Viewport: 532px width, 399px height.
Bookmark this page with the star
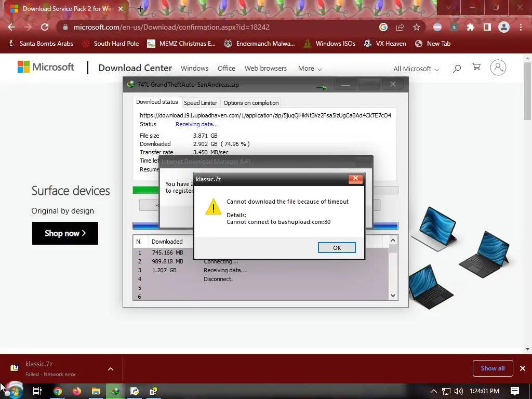pyautogui.click(x=417, y=27)
